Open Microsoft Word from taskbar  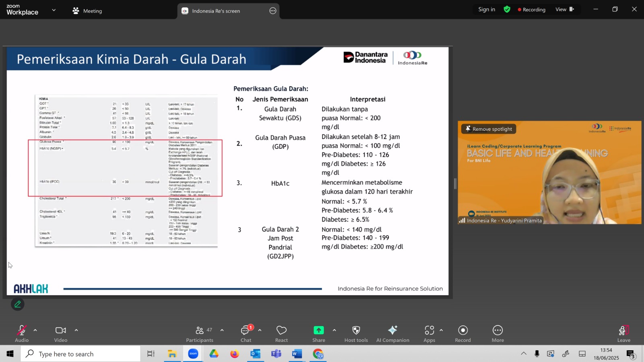(297, 354)
